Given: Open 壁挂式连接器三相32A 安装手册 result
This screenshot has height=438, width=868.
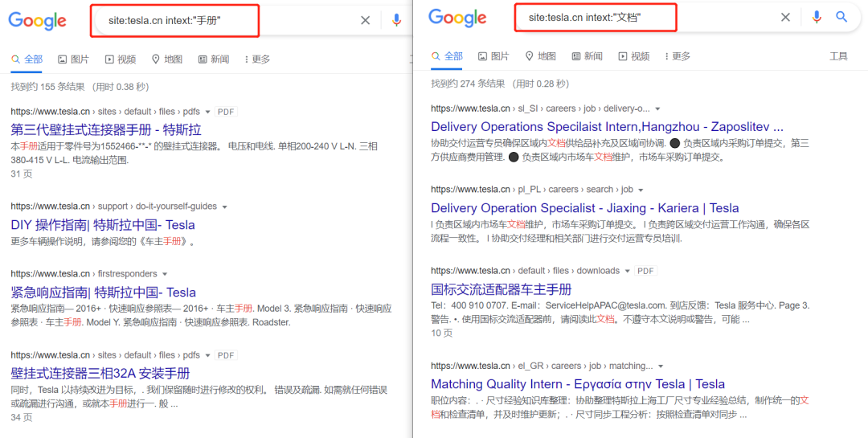Looking at the screenshot, I should (100, 373).
